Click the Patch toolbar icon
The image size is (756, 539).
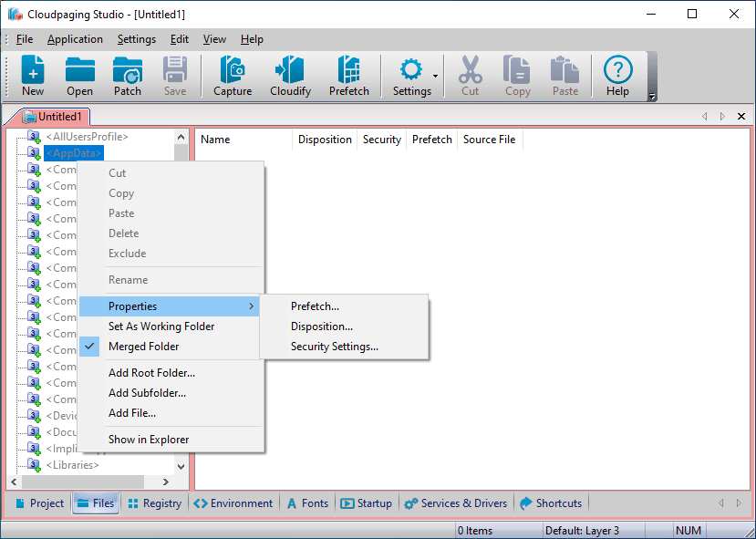coord(128,77)
